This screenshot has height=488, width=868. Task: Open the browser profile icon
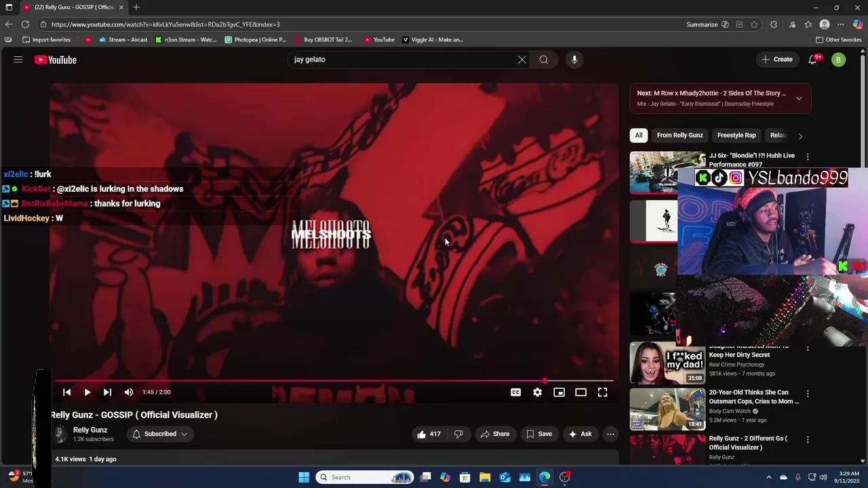(825, 24)
